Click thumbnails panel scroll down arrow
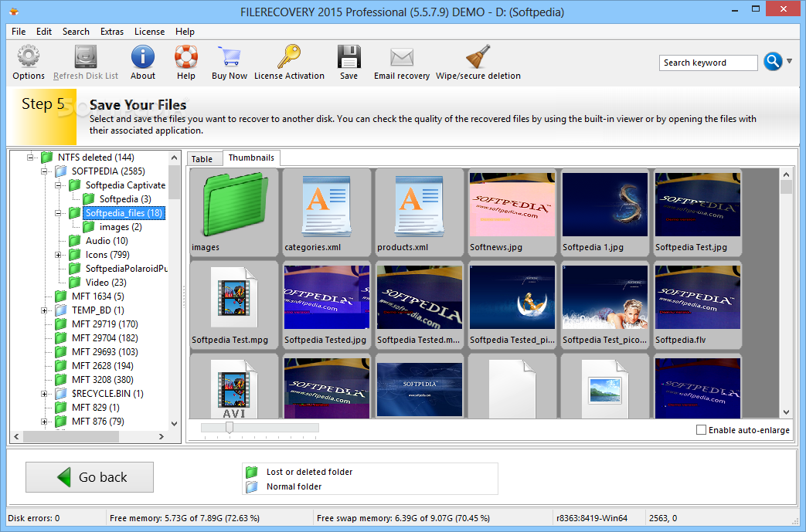This screenshot has height=532, width=806. [x=786, y=412]
